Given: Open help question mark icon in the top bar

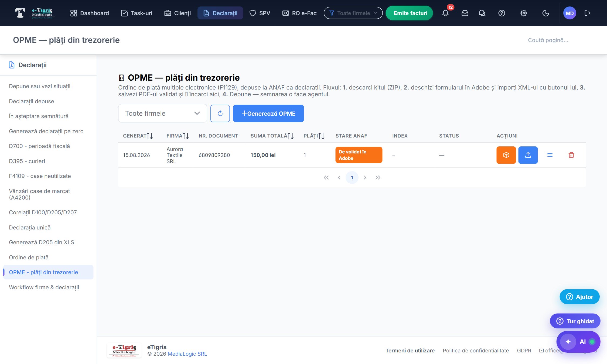Looking at the screenshot, I should point(502,13).
